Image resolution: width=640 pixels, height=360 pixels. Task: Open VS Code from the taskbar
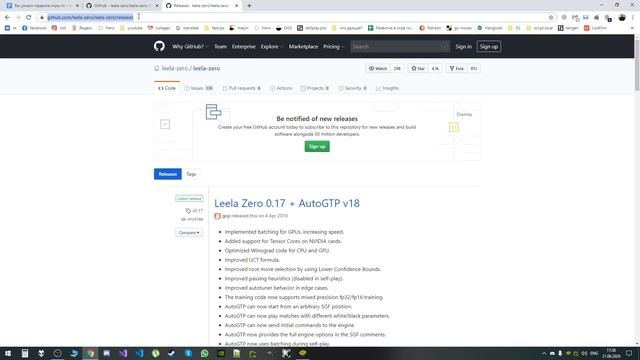tap(139, 353)
